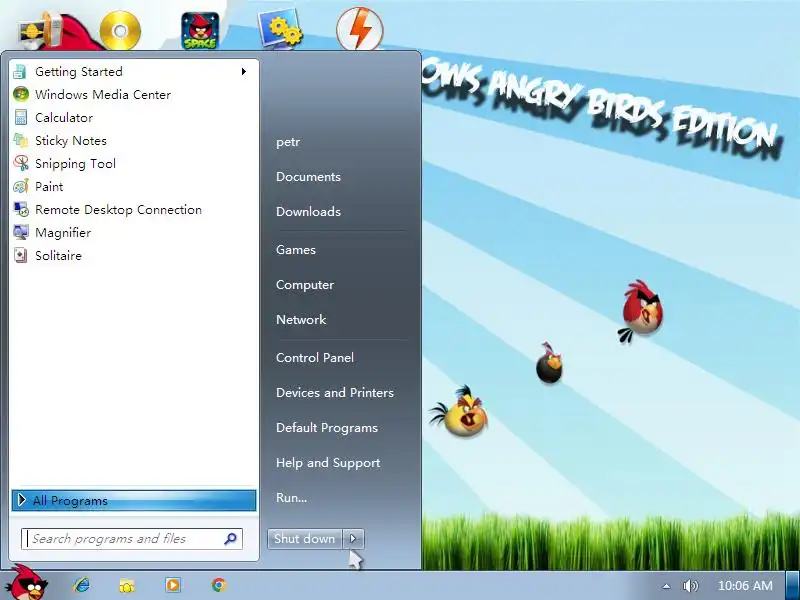
Task: Open Getting Started from the Start menu
Action: tap(134, 71)
